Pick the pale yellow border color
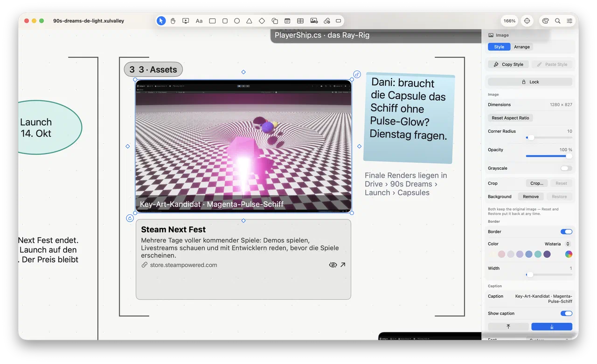This screenshot has height=364, width=597. tap(492, 254)
